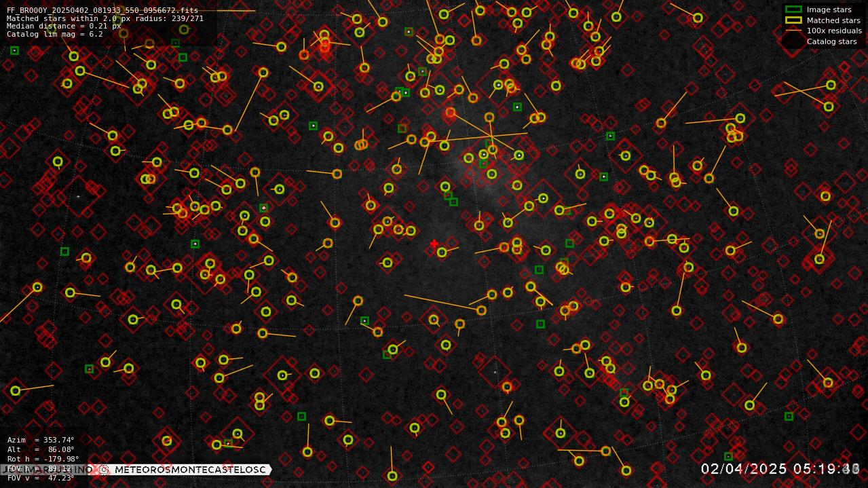Select the 'Catalog stars' legend label

coord(831,41)
